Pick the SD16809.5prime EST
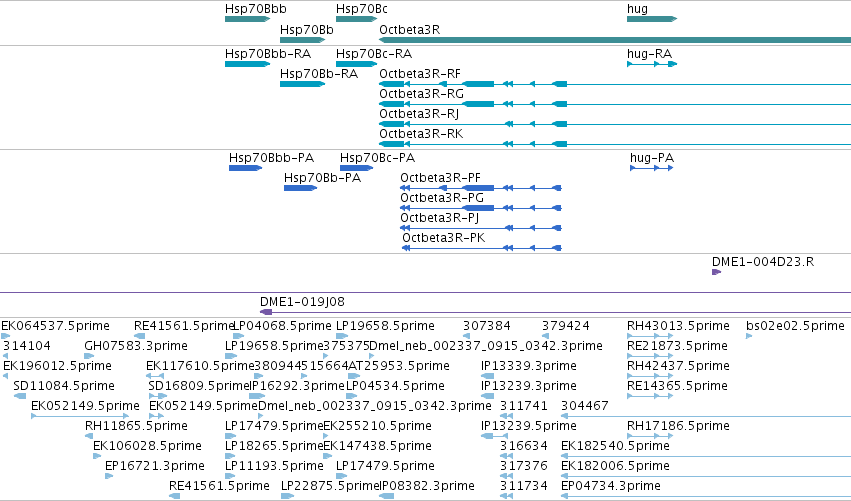 (x=157, y=396)
